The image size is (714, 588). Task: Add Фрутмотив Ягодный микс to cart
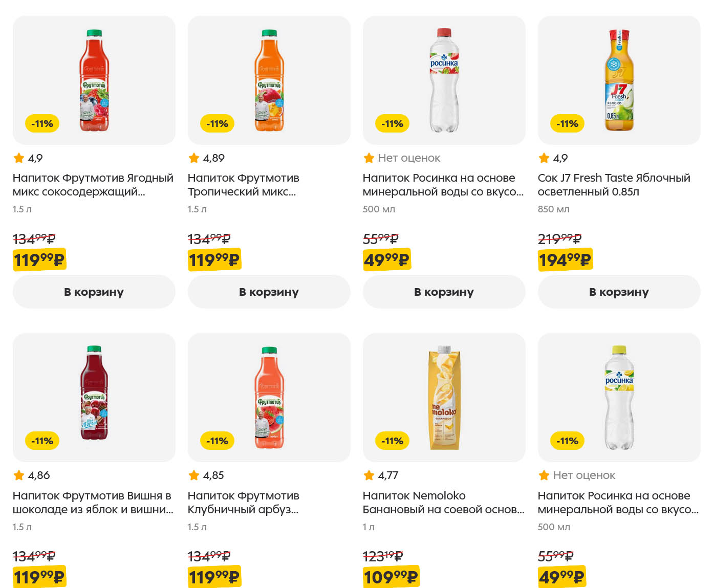pos(94,292)
